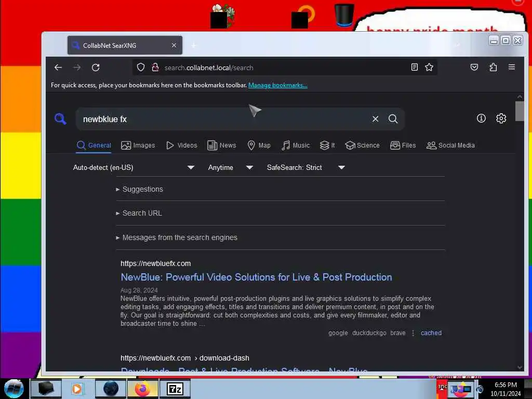Click the forward navigation arrow
The image size is (532, 399).
pyautogui.click(x=77, y=68)
